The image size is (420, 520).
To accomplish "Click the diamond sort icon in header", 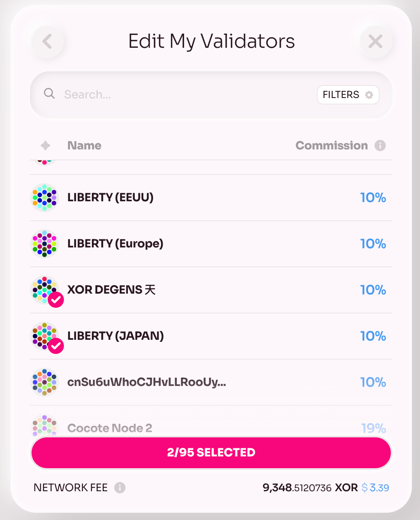I will point(46,145).
